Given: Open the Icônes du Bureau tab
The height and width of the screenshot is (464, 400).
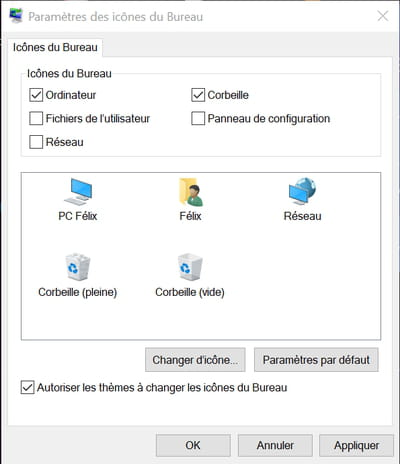Looking at the screenshot, I should pyautogui.click(x=55, y=47).
